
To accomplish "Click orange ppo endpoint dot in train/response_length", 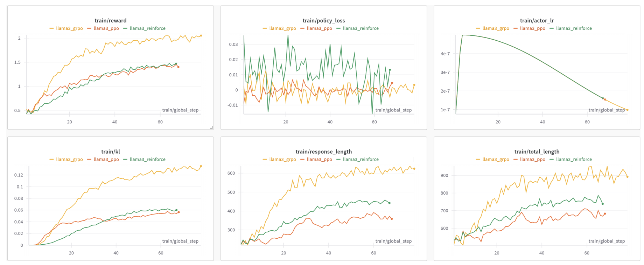I will tap(392, 219).
